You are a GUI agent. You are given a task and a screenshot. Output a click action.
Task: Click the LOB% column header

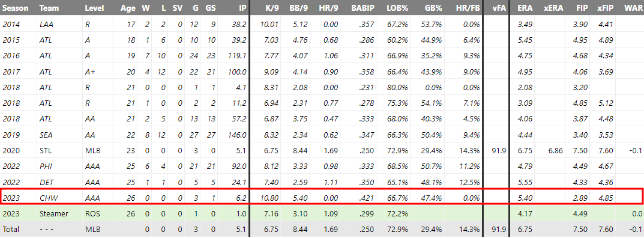[x=397, y=8]
